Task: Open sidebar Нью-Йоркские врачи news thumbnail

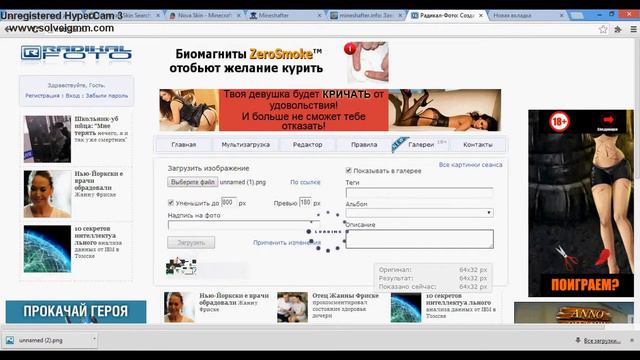Action: click(x=47, y=194)
